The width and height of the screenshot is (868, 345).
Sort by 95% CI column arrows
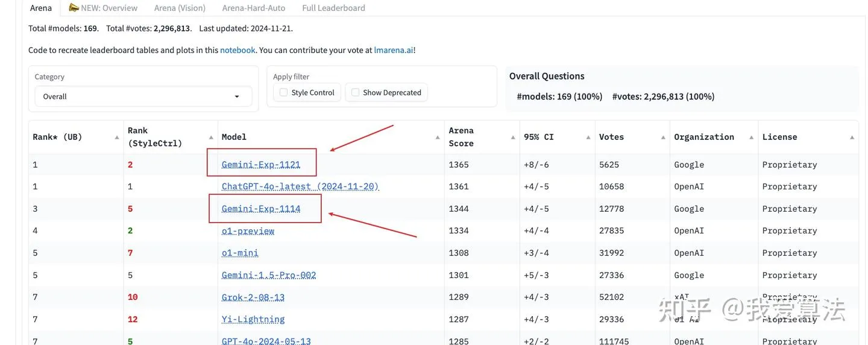pyautogui.click(x=588, y=138)
